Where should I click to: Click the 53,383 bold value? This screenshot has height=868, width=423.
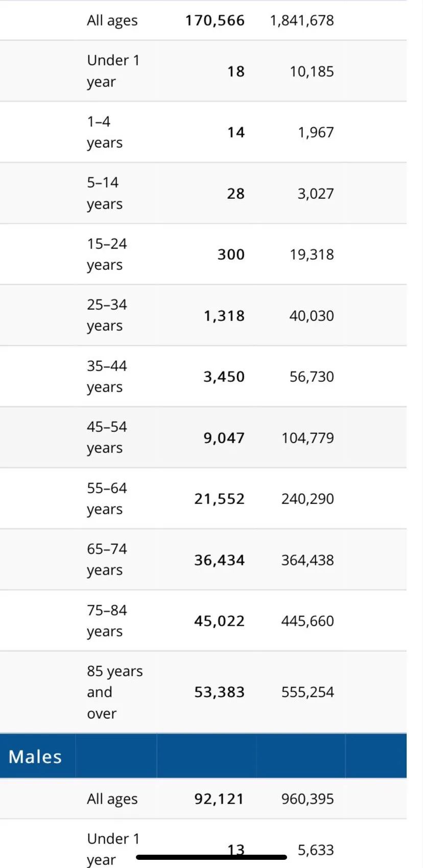click(x=219, y=692)
